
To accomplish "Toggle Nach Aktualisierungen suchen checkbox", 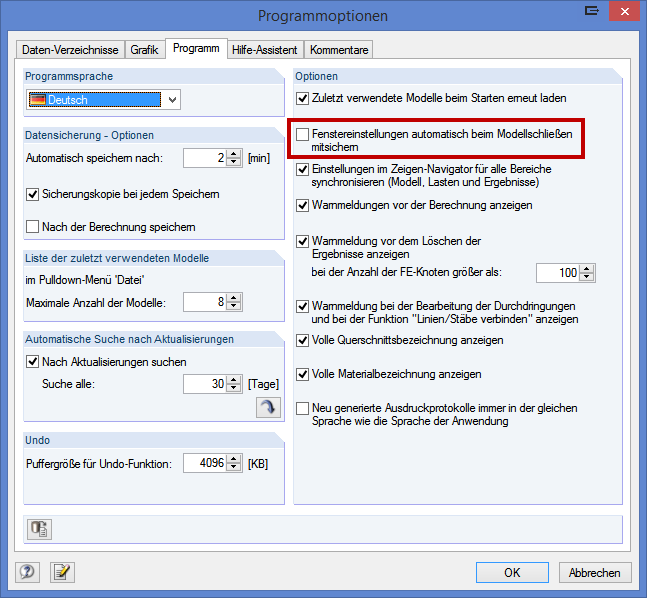I will [x=33, y=362].
